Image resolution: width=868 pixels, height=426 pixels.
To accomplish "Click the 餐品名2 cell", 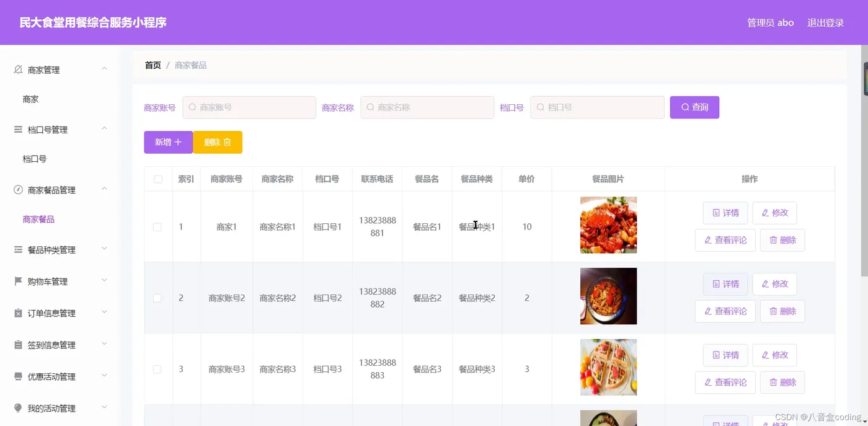I will pos(427,298).
